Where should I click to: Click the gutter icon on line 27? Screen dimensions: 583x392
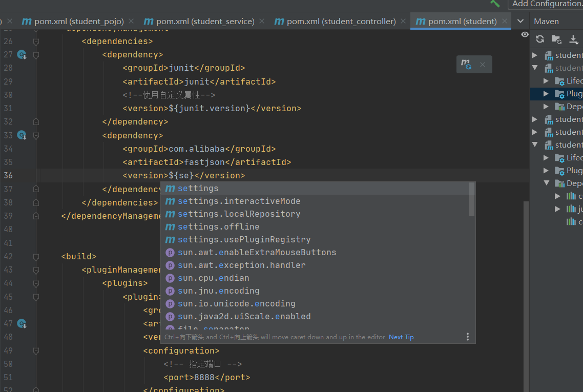click(x=22, y=55)
